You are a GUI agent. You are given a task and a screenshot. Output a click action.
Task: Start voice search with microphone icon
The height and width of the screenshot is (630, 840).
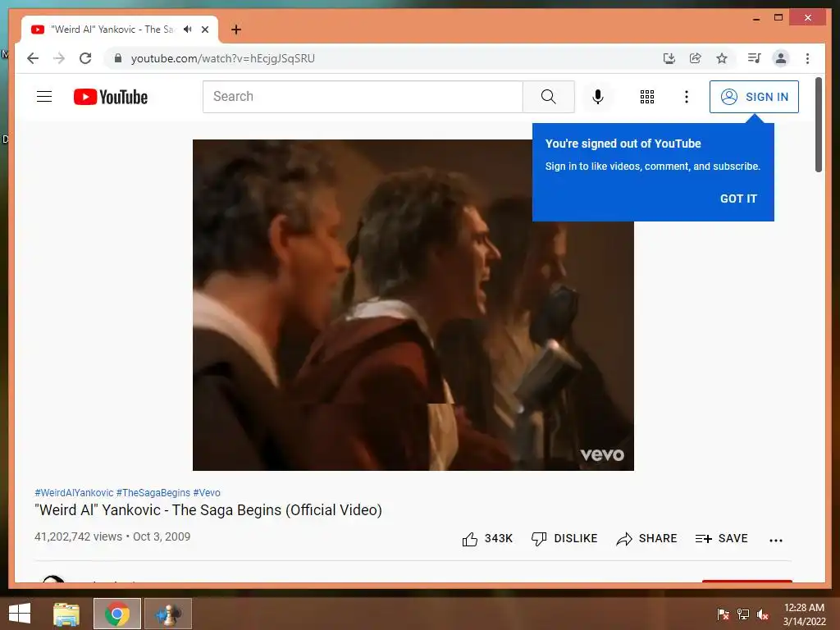tap(598, 97)
